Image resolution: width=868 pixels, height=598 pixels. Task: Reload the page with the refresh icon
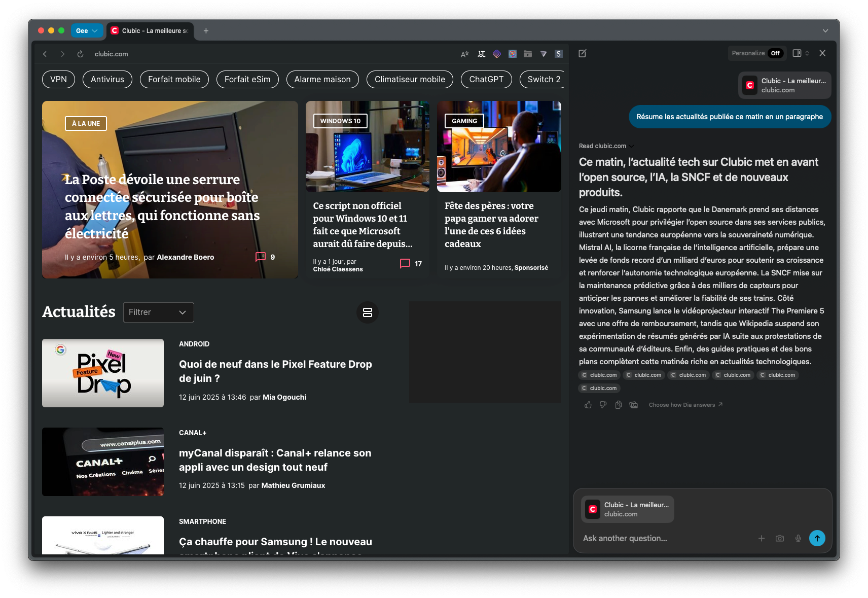(x=80, y=54)
